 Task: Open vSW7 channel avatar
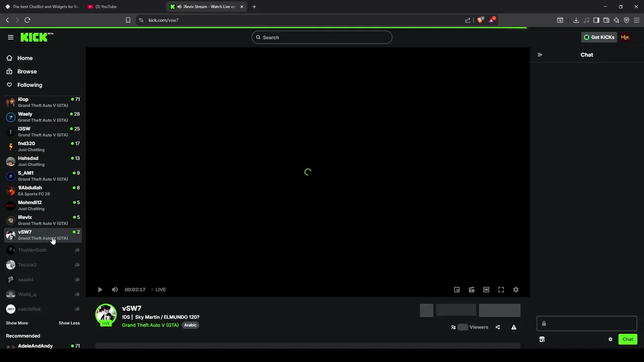[x=106, y=315]
